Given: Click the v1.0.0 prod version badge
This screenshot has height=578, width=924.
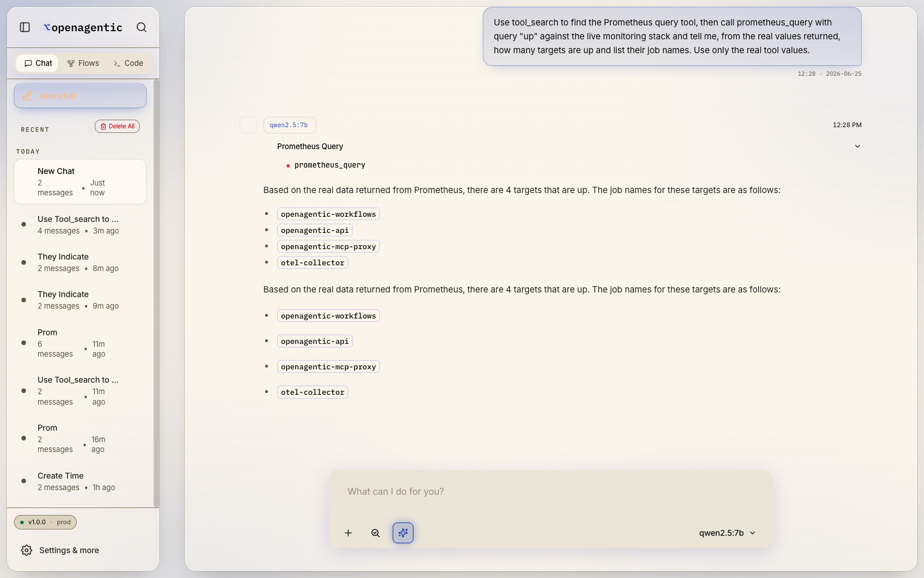Looking at the screenshot, I should (46, 522).
